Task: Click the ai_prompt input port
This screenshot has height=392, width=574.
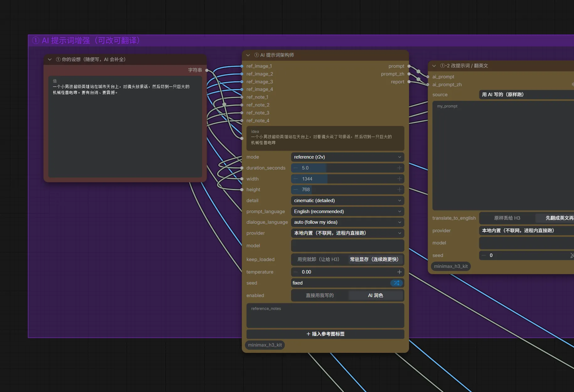Action: (428, 77)
